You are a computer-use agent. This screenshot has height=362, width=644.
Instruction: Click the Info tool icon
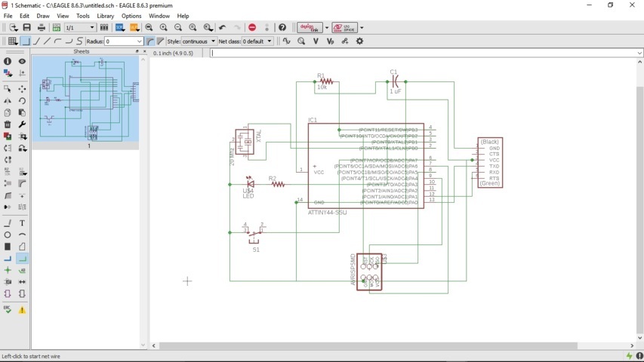(x=8, y=61)
